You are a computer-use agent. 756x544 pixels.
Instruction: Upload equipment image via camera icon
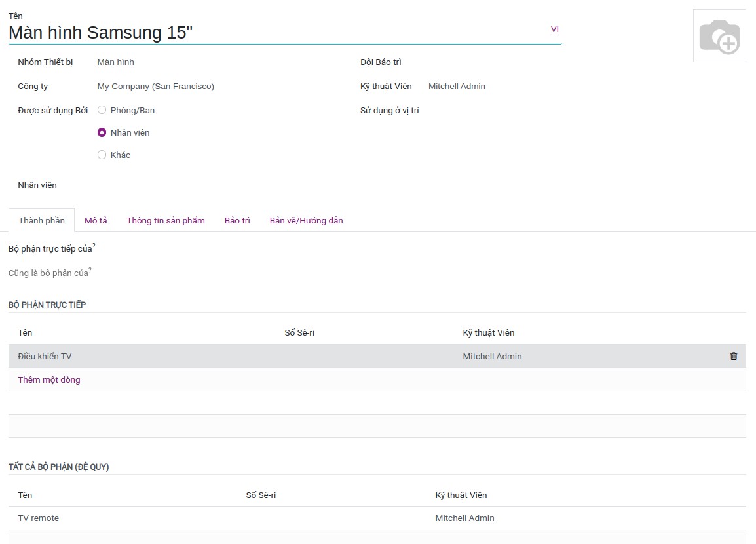[x=719, y=36]
